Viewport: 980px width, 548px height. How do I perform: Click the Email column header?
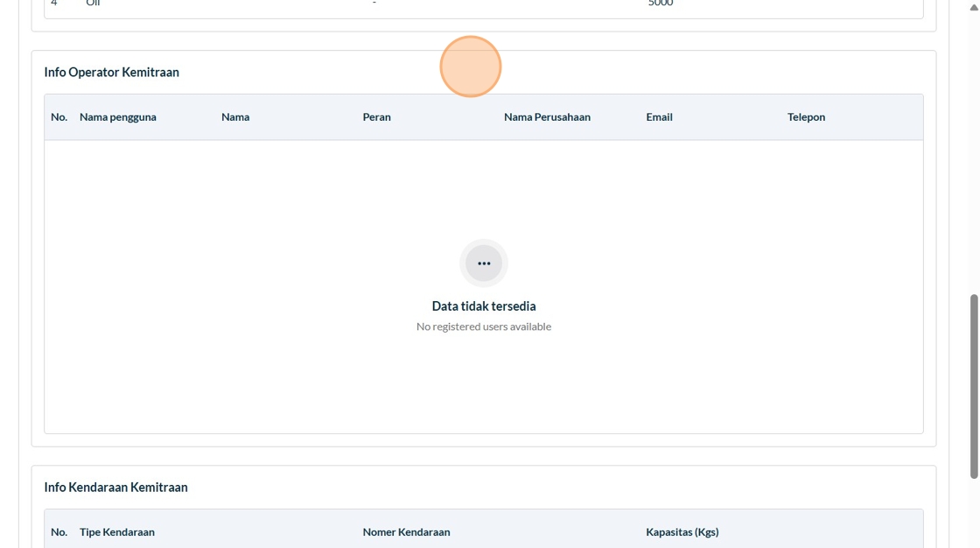[659, 117]
